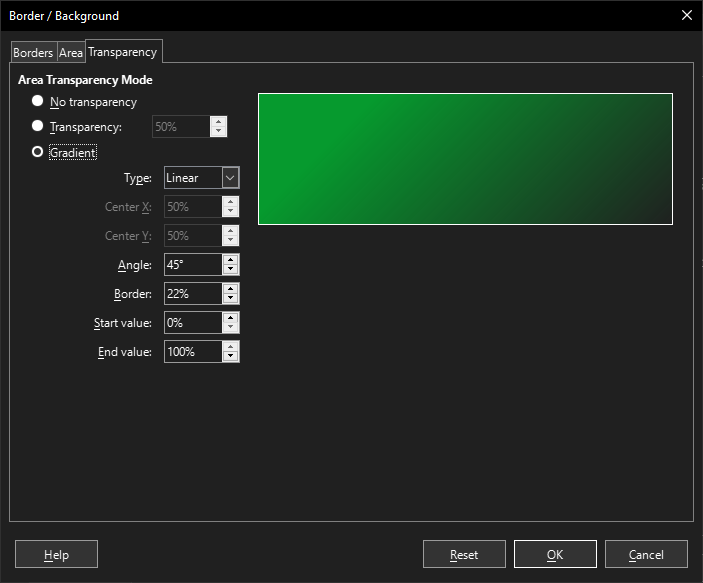Click the Border input field showing 22%
703x583 pixels.
click(193, 294)
